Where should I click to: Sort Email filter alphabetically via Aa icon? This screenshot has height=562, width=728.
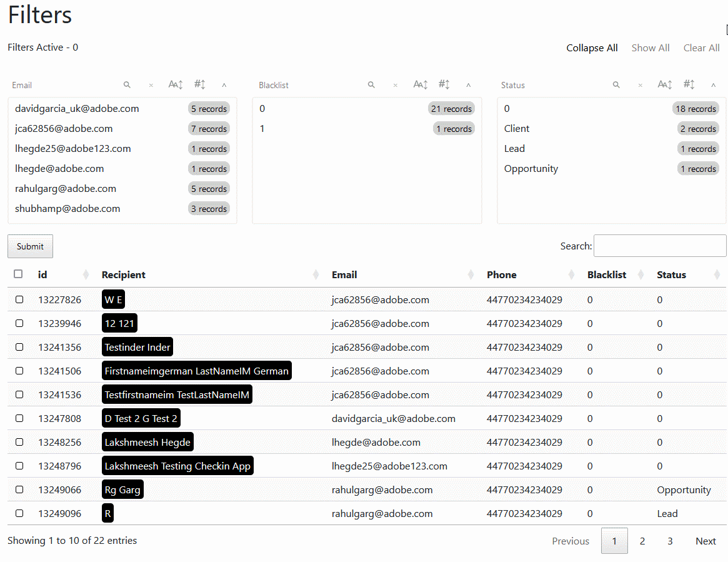click(x=176, y=84)
